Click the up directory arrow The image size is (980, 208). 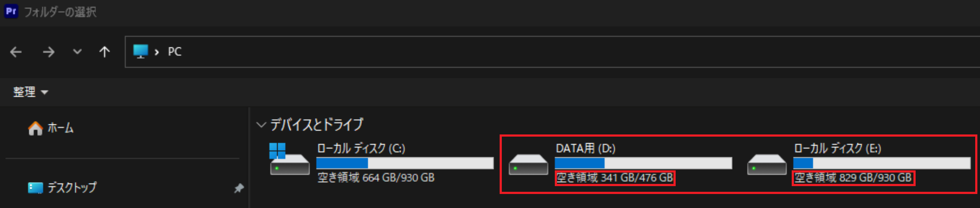104,52
